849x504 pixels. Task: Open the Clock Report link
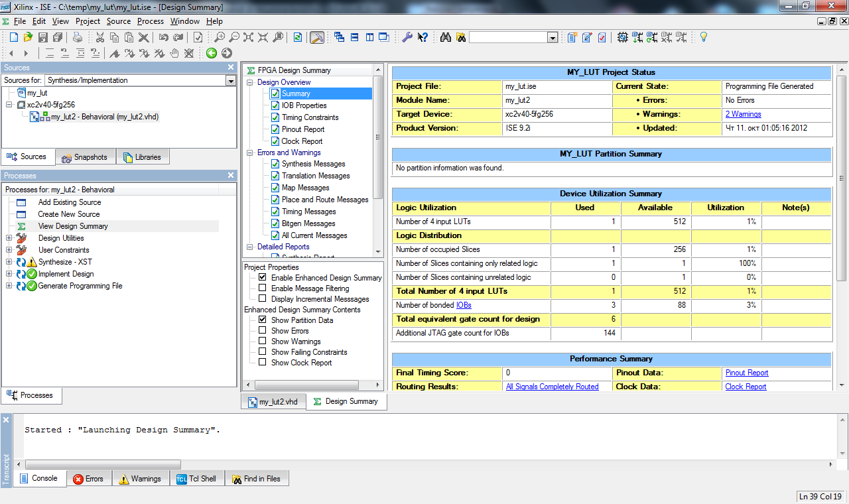[x=746, y=387]
